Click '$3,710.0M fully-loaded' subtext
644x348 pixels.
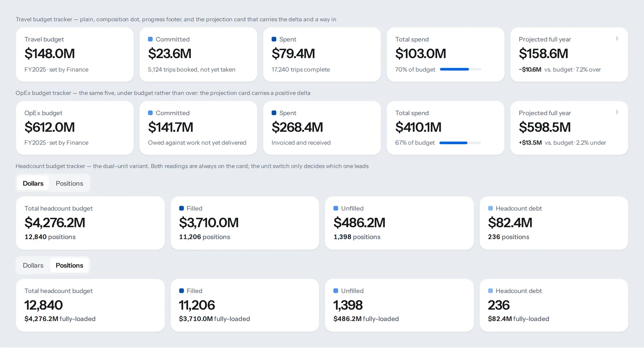tap(214, 319)
